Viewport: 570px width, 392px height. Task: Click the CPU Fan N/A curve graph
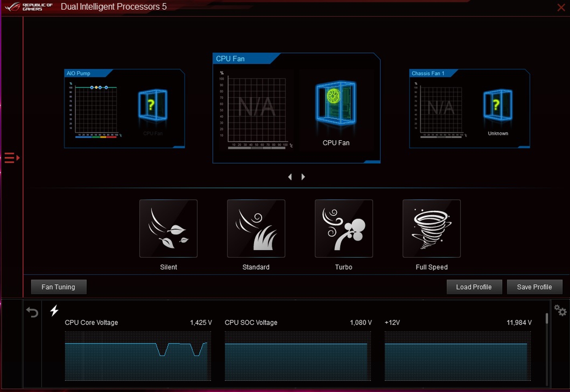257,109
